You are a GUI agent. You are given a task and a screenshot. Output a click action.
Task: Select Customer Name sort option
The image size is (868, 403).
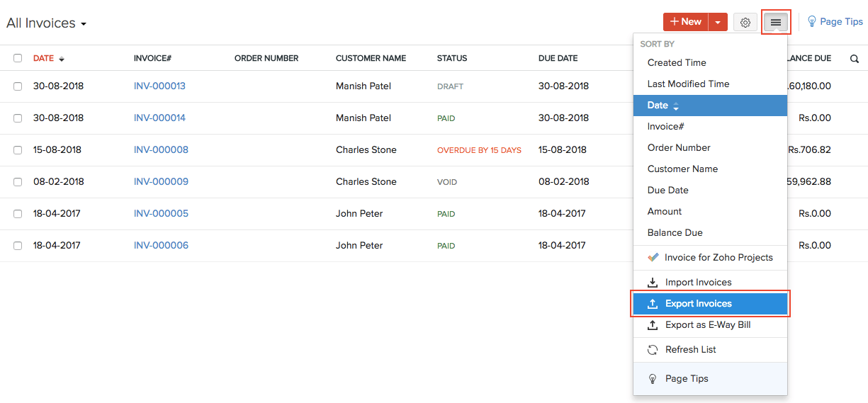(682, 169)
